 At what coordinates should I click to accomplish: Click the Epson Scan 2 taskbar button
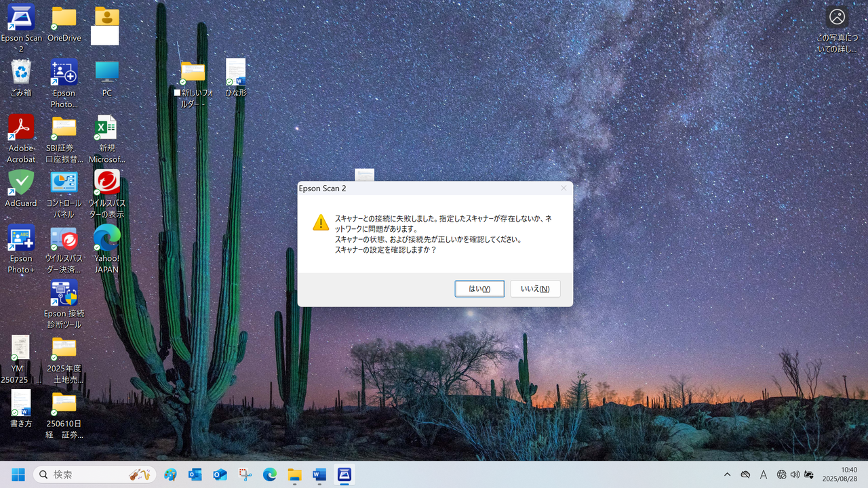344,474
